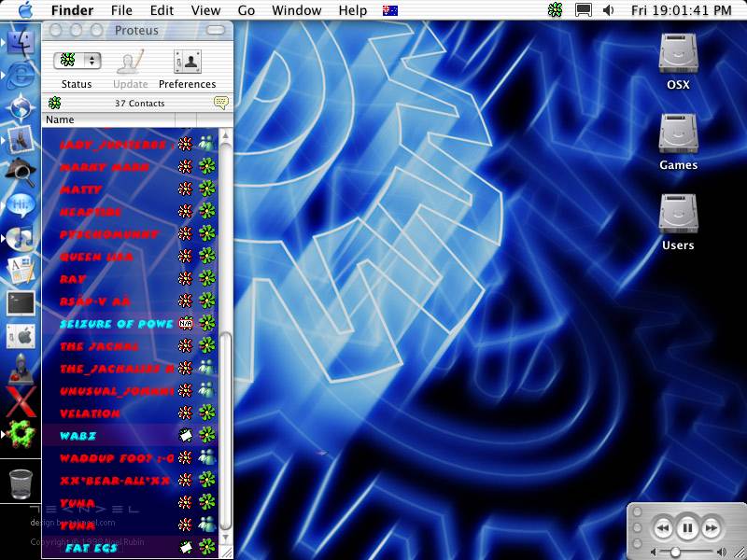The height and width of the screenshot is (560, 747).
Task: Open the Trash in the Dock
Action: click(21, 483)
